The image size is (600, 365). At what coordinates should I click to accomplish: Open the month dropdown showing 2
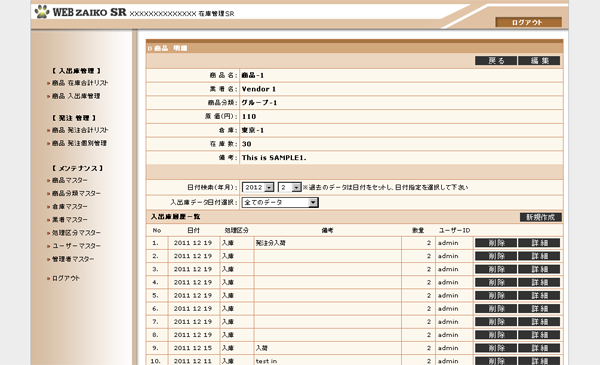click(290, 187)
